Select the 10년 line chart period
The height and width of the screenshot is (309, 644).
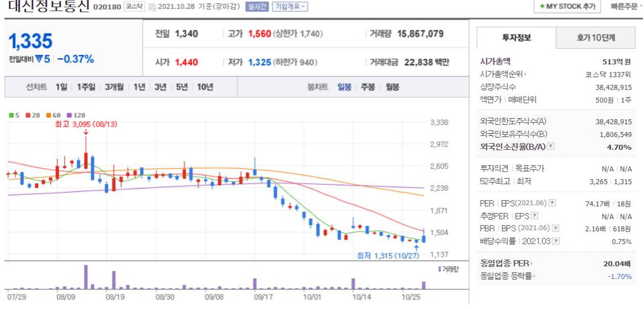pos(205,87)
